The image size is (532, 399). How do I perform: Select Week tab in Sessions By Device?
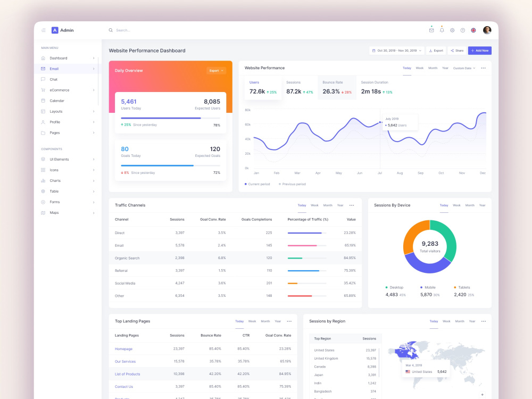coord(456,205)
